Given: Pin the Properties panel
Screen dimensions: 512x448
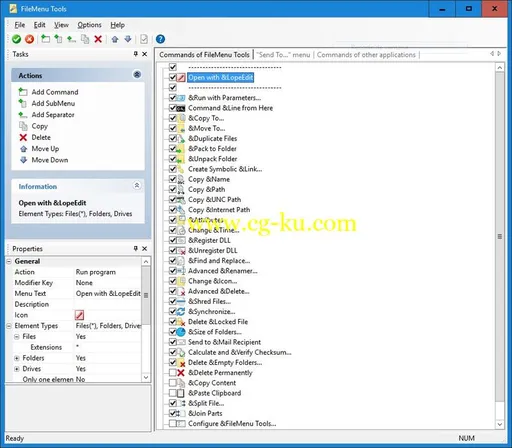Looking at the screenshot, I should pos(136,248).
